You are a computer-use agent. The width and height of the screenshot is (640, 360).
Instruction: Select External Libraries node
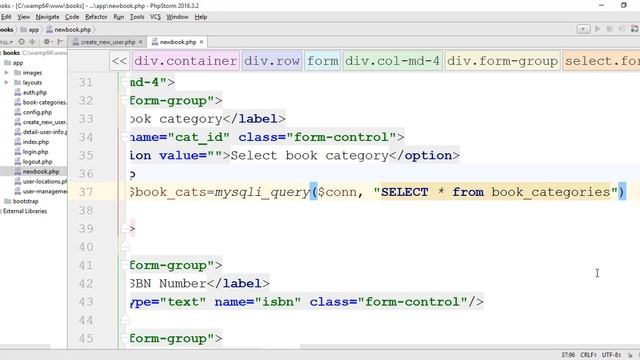[24, 211]
